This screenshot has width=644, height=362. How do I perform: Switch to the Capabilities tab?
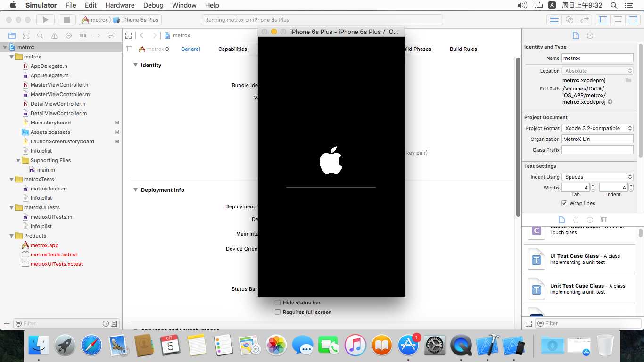point(232,49)
